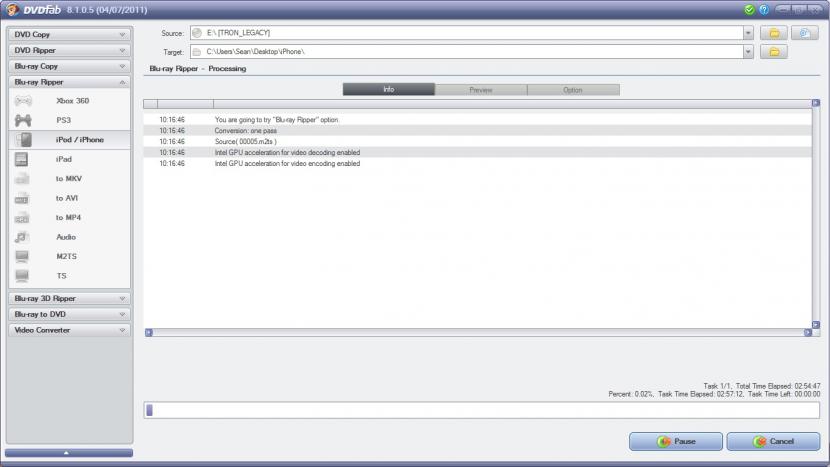Click the log scroll-up arrow
The image size is (830, 467).
pos(816,103)
